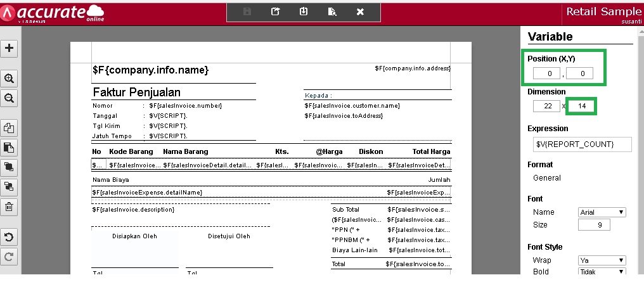Screen dimensions: 644x294
Task: Undo the last change
Action: pyautogui.click(x=9, y=237)
